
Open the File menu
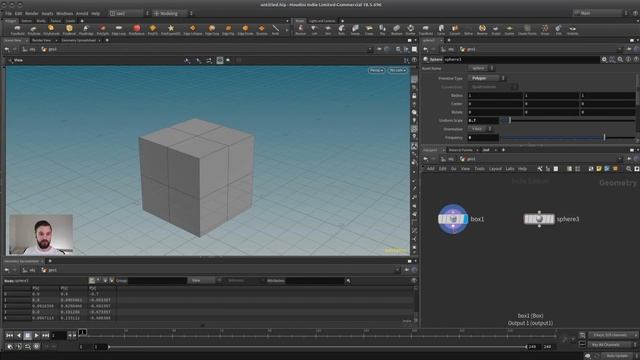coord(8,13)
